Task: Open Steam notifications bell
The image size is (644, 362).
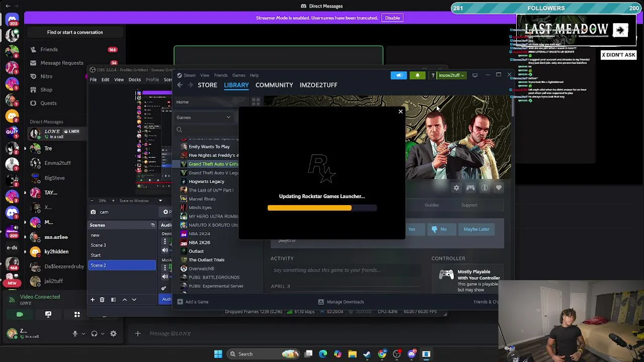Action: [x=417, y=75]
